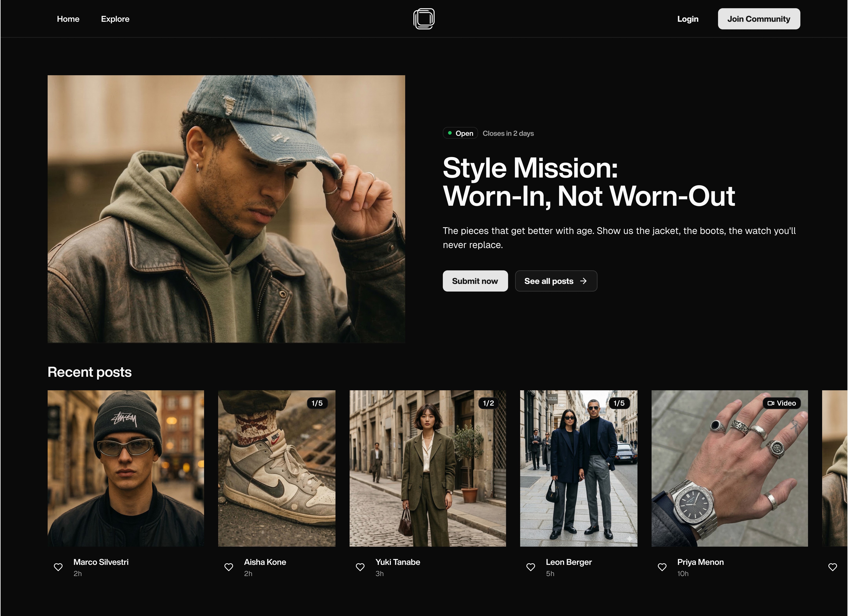Toggle the like on Priya Menon's post
Viewport: 848px width, 616px height.
point(662,567)
